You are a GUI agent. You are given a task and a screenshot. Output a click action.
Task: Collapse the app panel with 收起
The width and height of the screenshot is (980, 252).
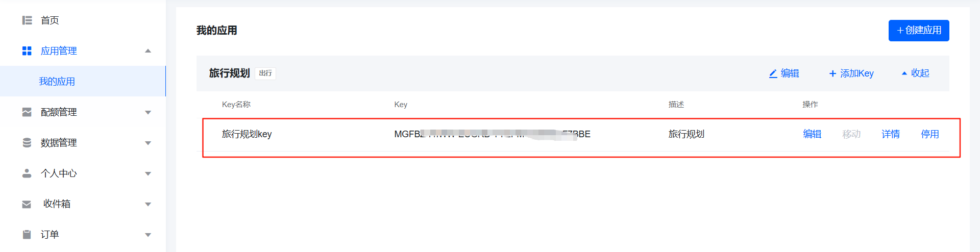pos(916,73)
